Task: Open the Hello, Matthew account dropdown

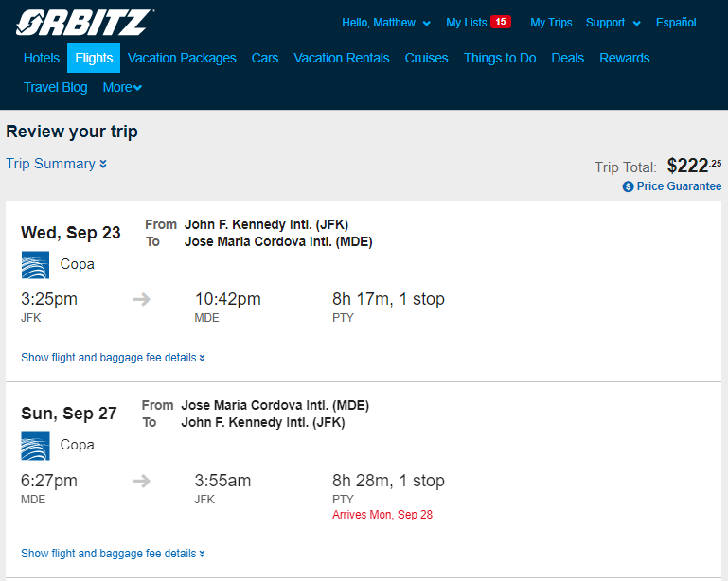Action: tap(386, 23)
